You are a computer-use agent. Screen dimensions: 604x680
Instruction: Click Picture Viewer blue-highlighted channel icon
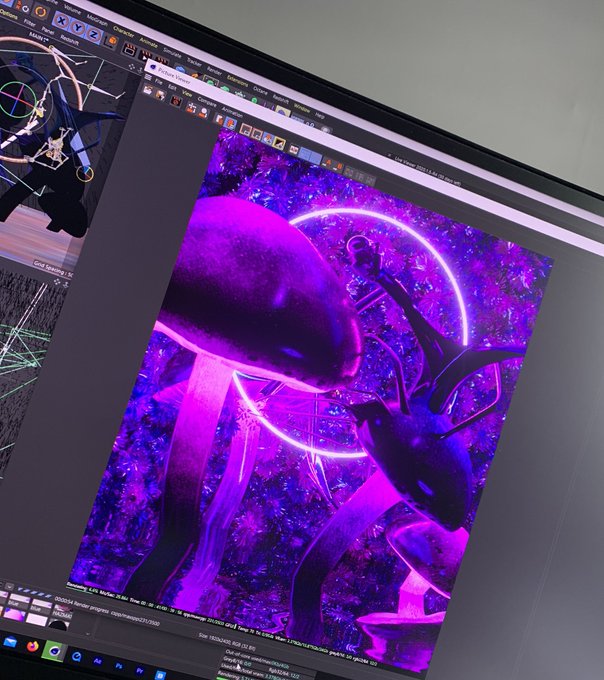[x=268, y=138]
